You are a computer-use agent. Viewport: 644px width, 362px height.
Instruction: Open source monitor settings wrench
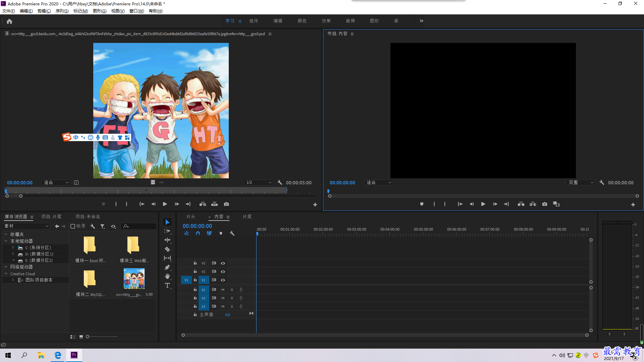280,183
